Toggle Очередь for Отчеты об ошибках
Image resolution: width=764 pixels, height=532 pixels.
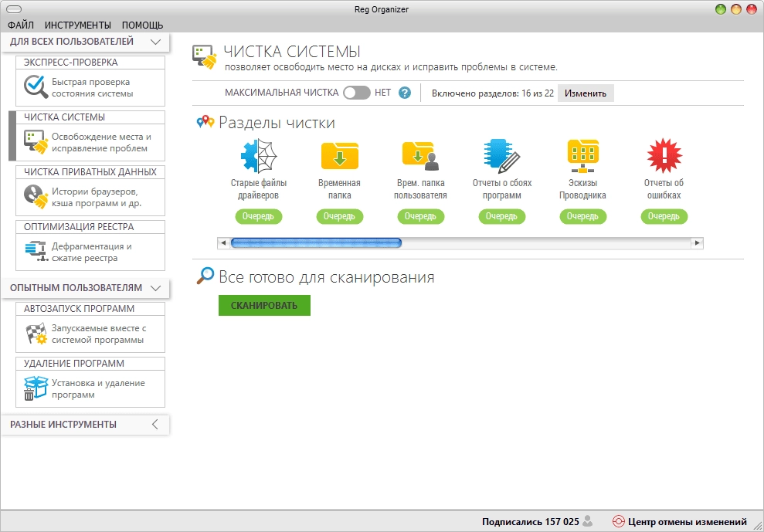(x=664, y=216)
